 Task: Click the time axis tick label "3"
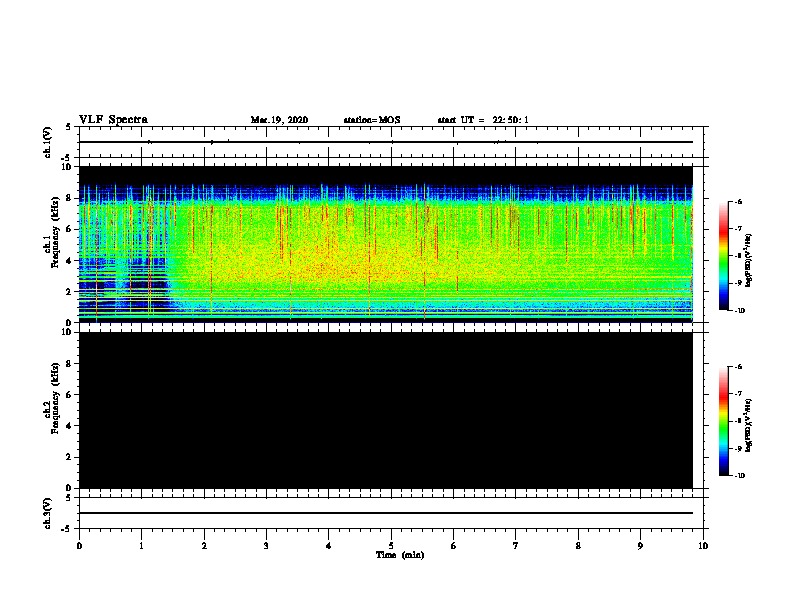(x=266, y=545)
